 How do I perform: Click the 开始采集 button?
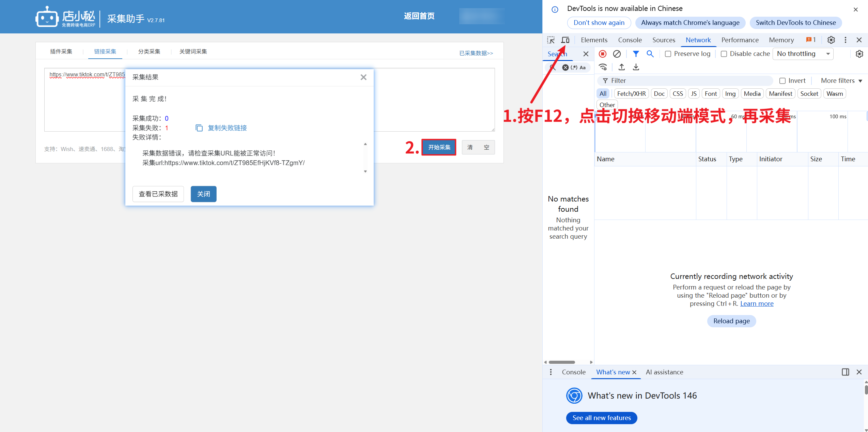(439, 147)
